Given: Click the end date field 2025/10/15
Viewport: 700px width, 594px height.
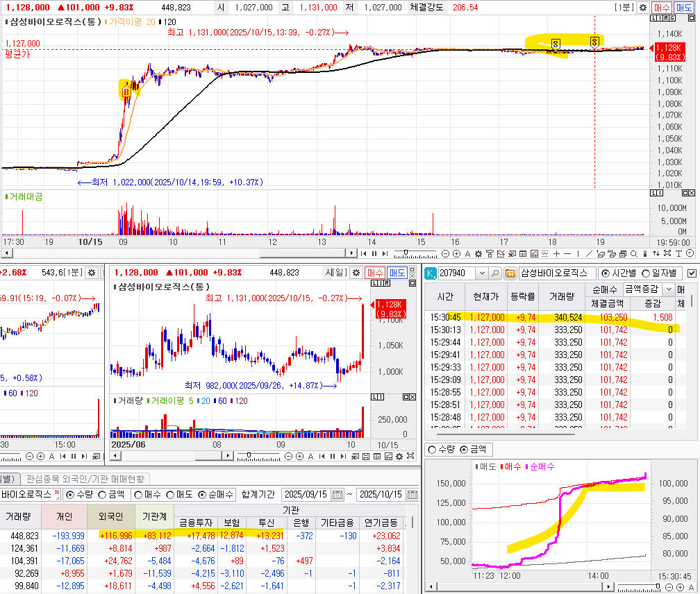Looking at the screenshot, I should [x=381, y=495].
